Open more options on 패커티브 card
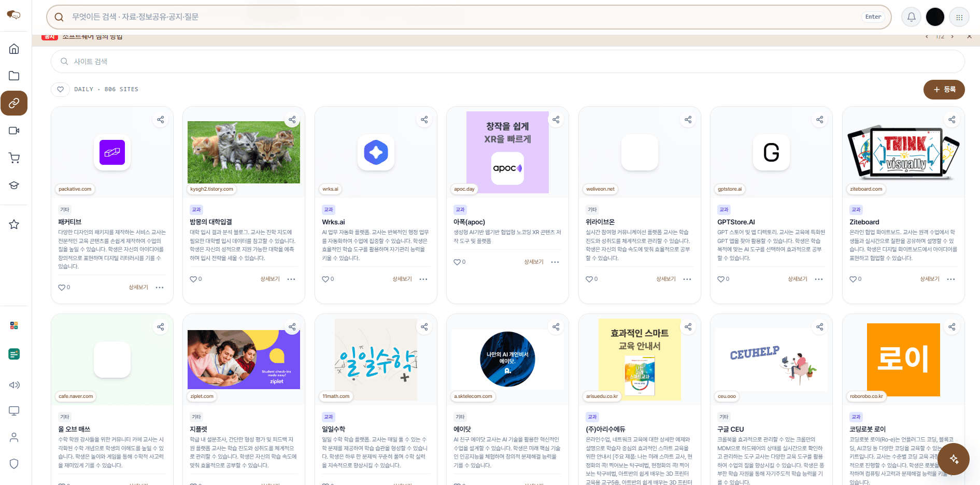The image size is (980, 485). [160, 287]
